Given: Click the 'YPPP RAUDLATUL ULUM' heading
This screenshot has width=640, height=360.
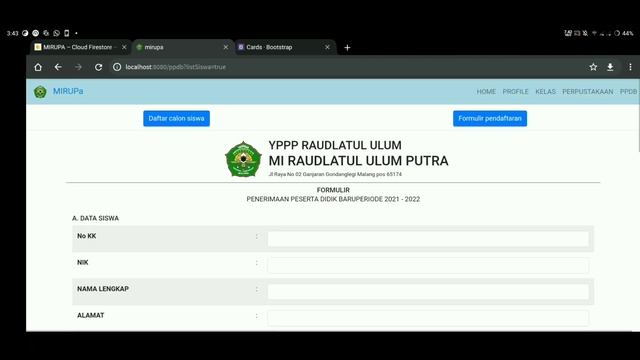Looking at the screenshot, I should click(335, 145).
